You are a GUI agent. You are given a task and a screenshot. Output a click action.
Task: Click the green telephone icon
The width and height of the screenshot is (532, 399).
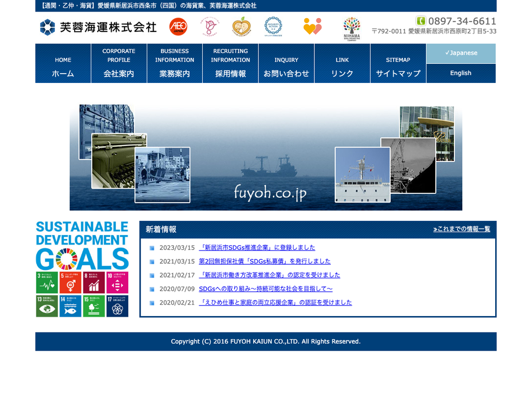click(421, 21)
